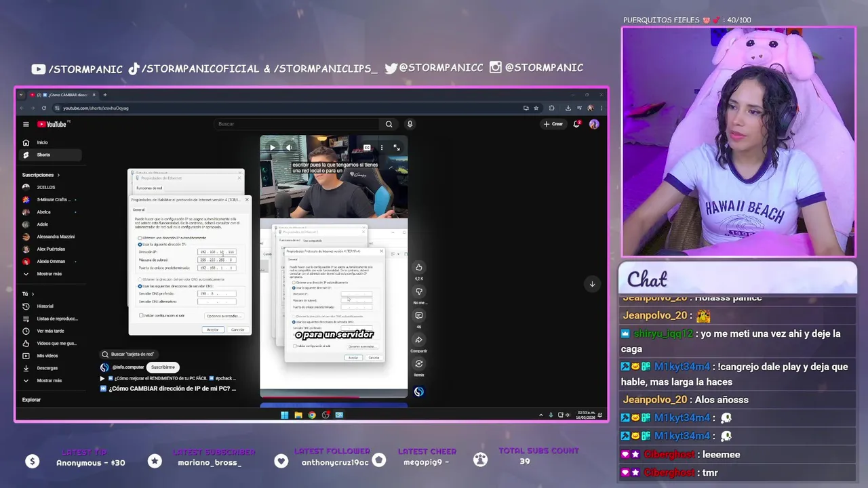The width and height of the screenshot is (868, 488).
Task: Select 'Usar las siguientes direcciones de servidor DNS'
Action: click(140, 286)
